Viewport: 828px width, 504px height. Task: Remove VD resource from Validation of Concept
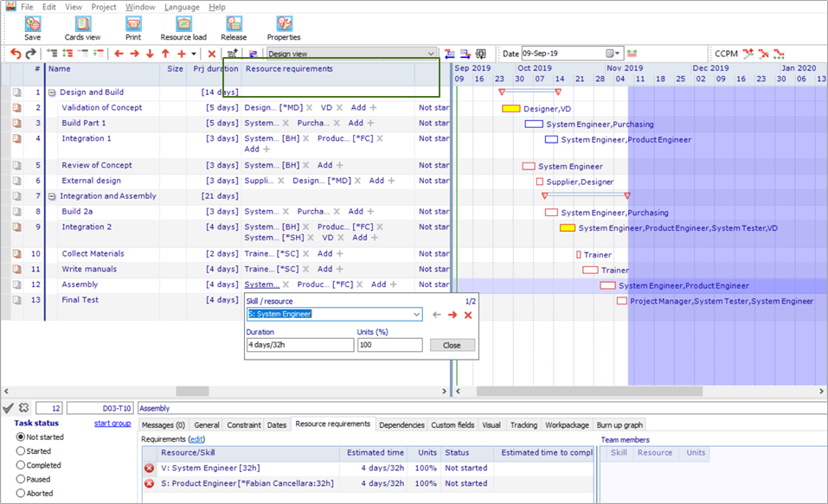click(x=339, y=108)
